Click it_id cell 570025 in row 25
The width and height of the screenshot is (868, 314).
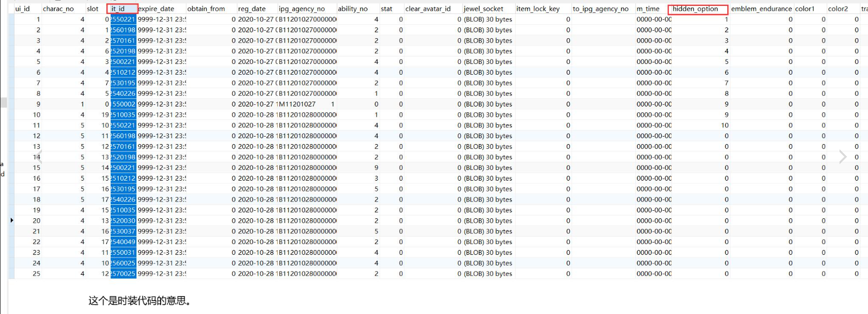click(x=124, y=274)
